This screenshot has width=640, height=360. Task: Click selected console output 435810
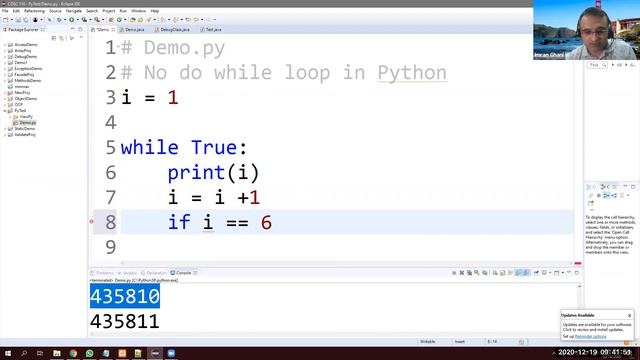pos(125,296)
